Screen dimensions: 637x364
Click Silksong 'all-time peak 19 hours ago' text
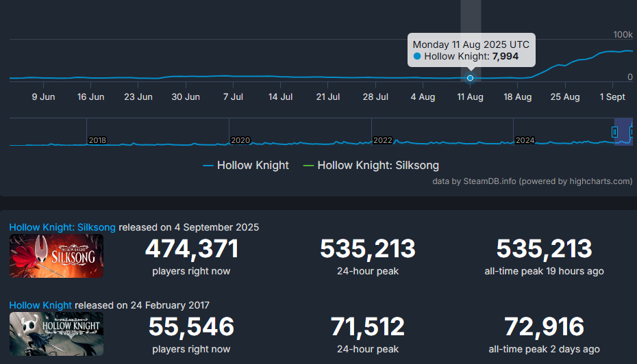click(x=544, y=271)
